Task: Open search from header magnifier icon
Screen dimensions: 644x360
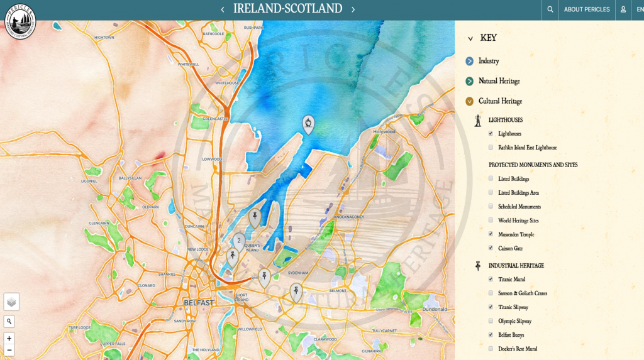Action: (550, 9)
